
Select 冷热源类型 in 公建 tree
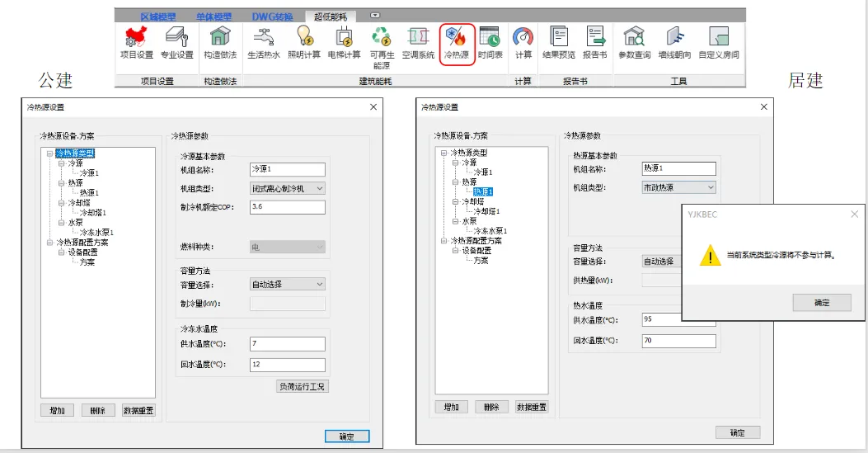point(75,153)
